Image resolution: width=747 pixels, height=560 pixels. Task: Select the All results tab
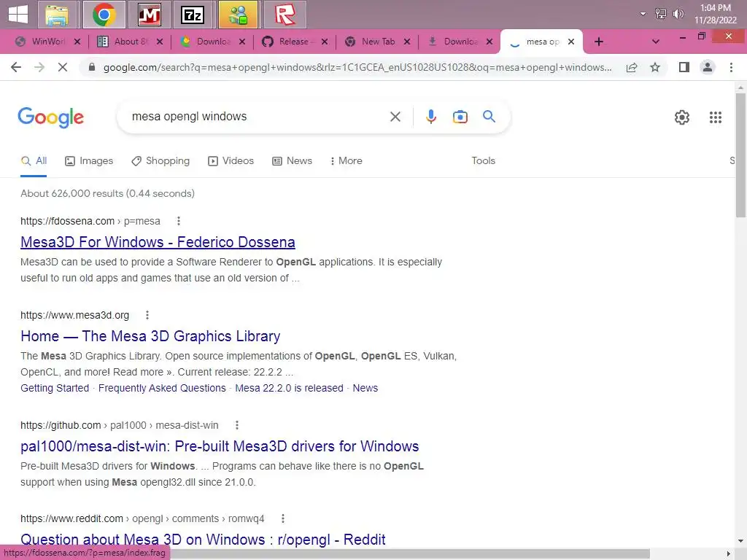click(x=34, y=161)
